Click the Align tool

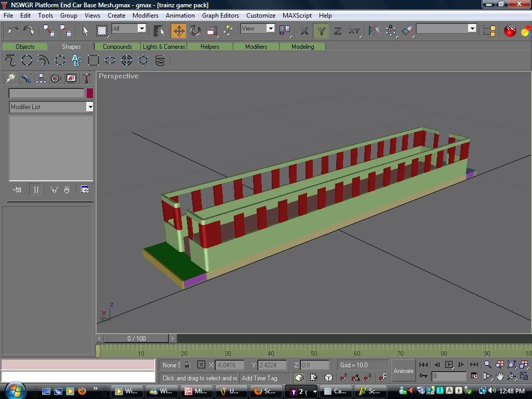pyautogui.click(x=407, y=31)
